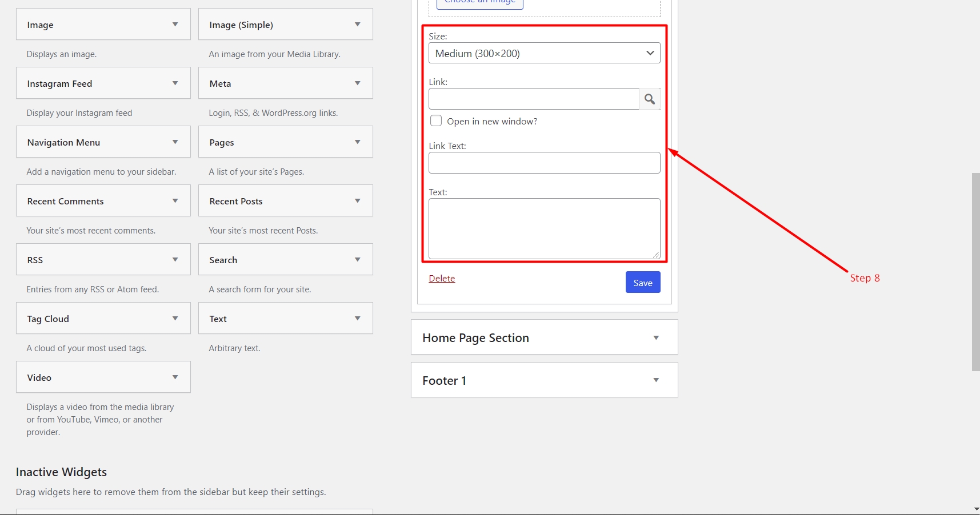Expand the Text widget arrow
This screenshot has width=980, height=515.
pyautogui.click(x=358, y=319)
